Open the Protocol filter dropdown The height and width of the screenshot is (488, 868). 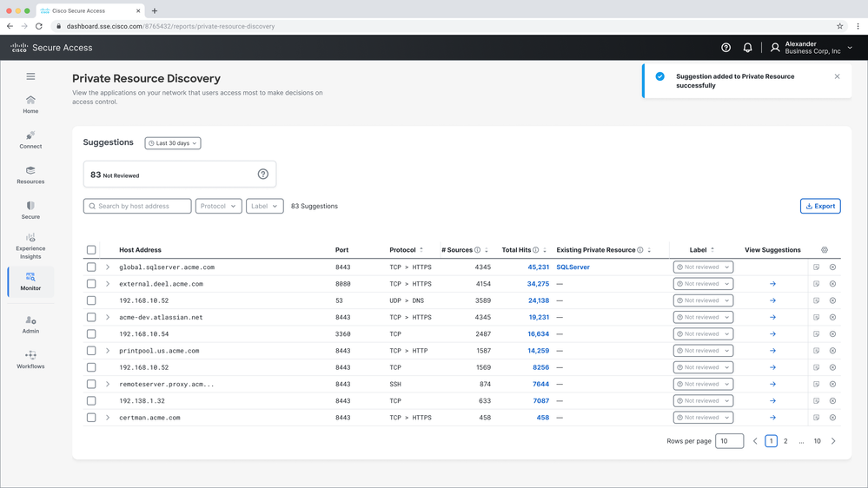[x=218, y=206]
